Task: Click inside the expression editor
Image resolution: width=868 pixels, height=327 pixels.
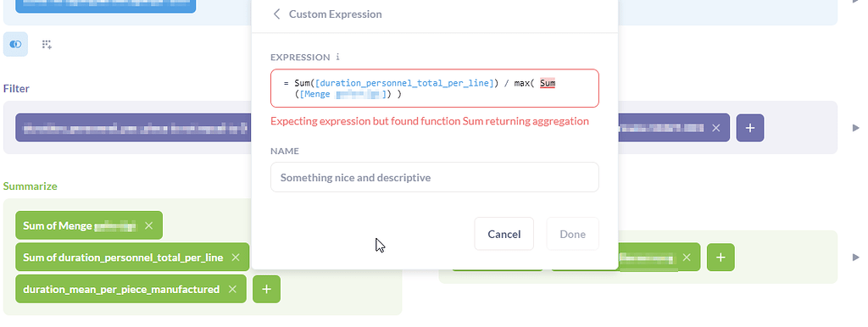Action: coord(435,88)
